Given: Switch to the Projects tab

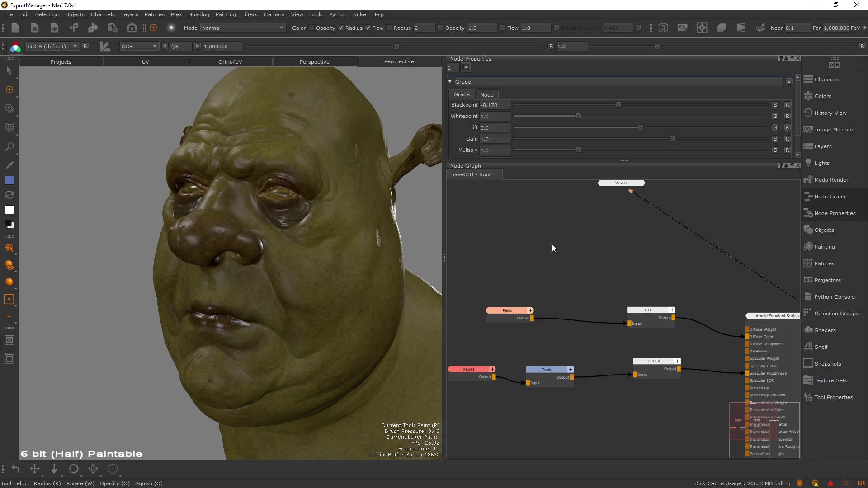Looking at the screenshot, I should [x=61, y=62].
